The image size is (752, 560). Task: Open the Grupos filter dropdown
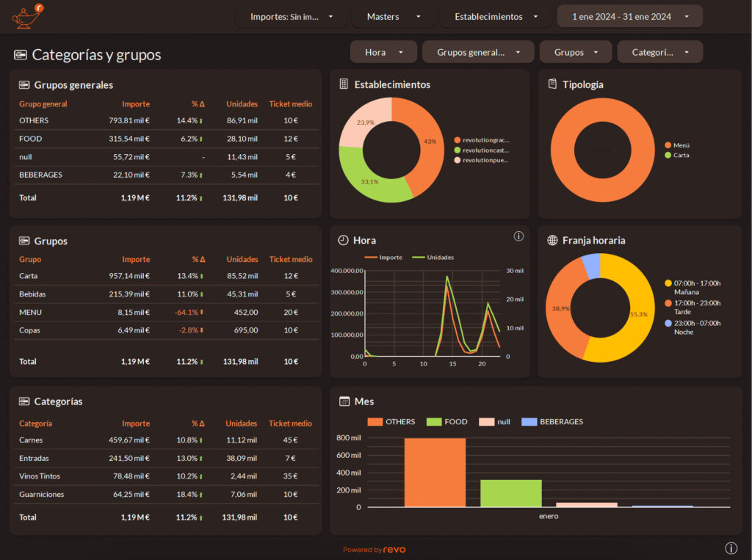coord(576,52)
